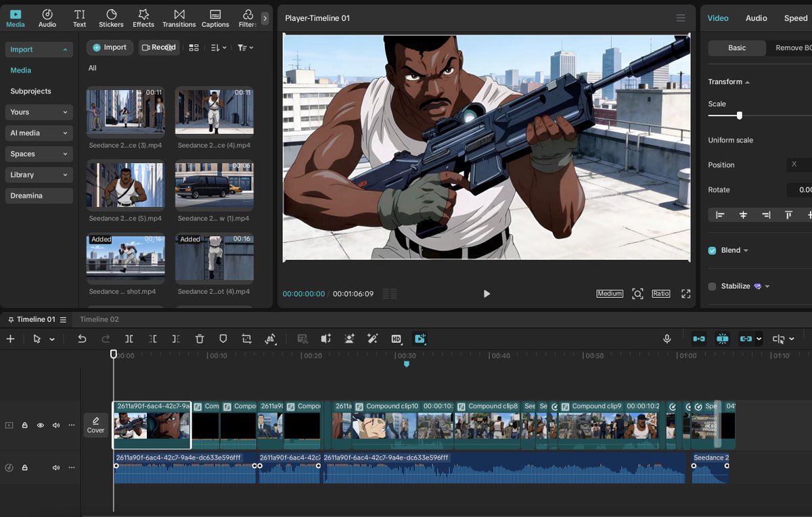Image resolution: width=812 pixels, height=517 pixels.
Task: Switch media grid view layout icon
Action: [194, 47]
